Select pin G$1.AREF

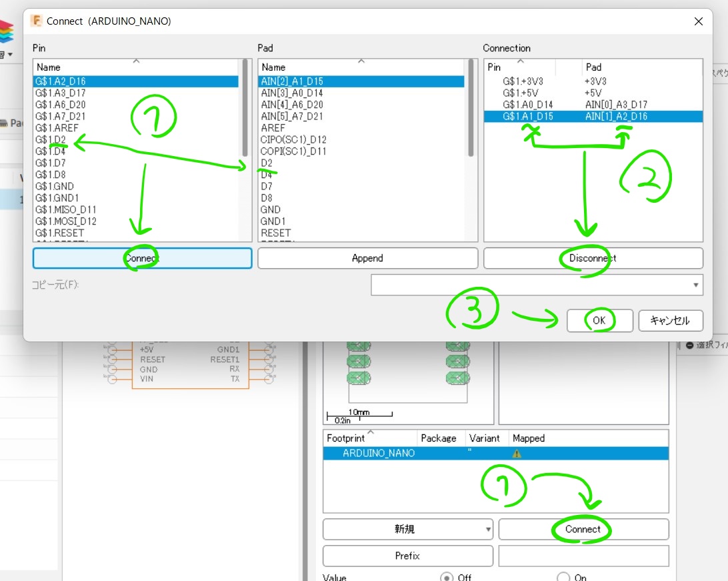[135, 127]
